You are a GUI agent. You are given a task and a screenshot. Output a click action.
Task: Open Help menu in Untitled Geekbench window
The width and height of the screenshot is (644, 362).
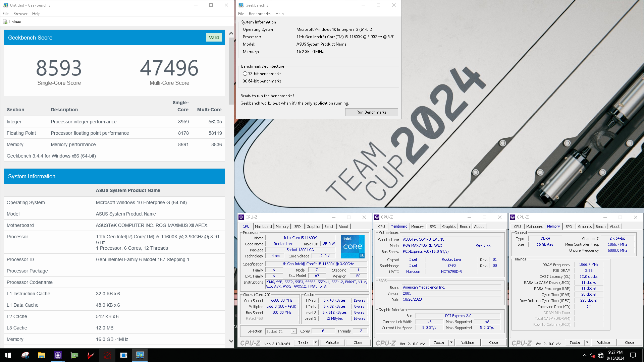tap(36, 14)
